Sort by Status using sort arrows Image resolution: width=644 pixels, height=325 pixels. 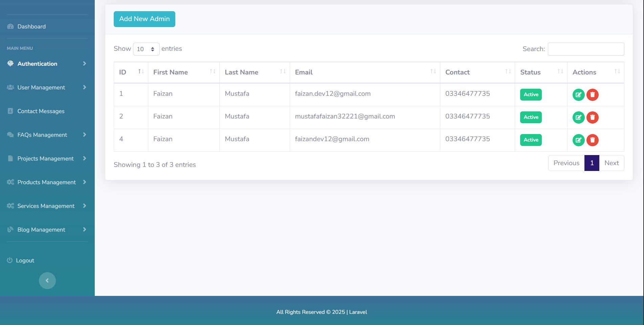pyautogui.click(x=560, y=71)
